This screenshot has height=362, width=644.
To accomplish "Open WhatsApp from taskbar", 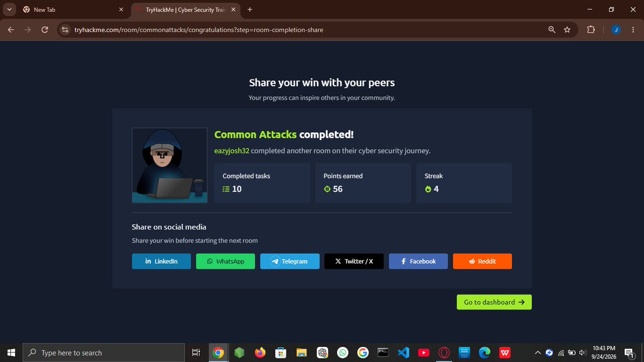I will coord(342,353).
